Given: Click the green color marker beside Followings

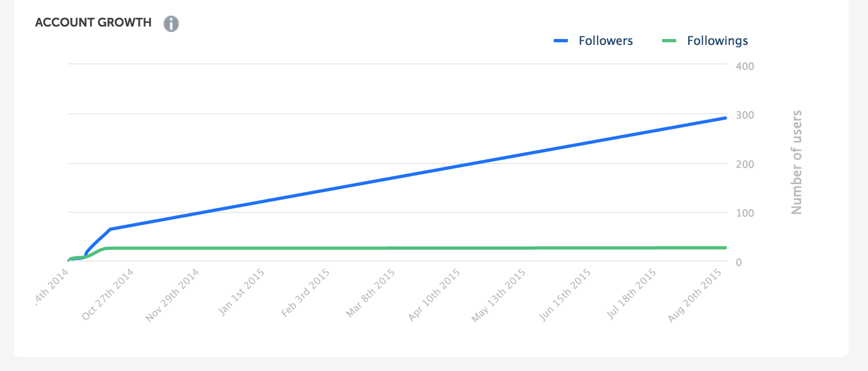Looking at the screenshot, I should [x=669, y=41].
